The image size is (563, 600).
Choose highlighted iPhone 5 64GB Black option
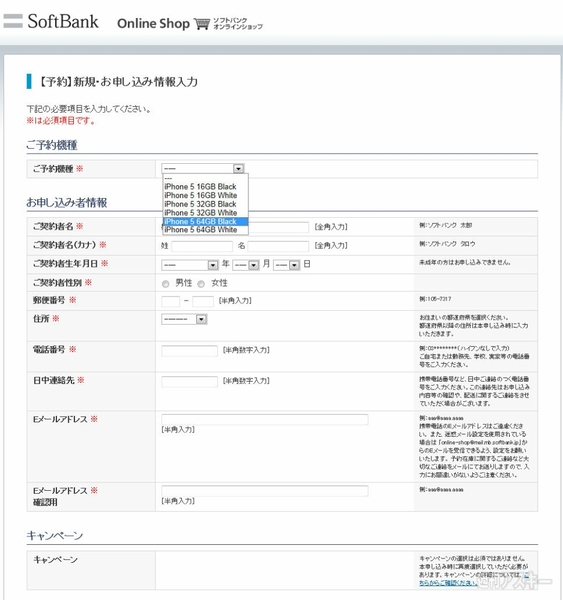(206, 222)
